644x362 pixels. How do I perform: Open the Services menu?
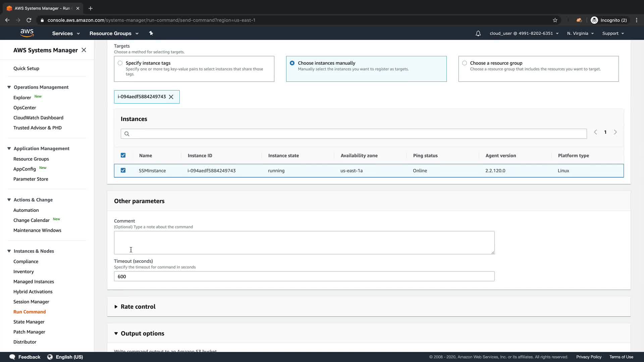[x=66, y=34]
